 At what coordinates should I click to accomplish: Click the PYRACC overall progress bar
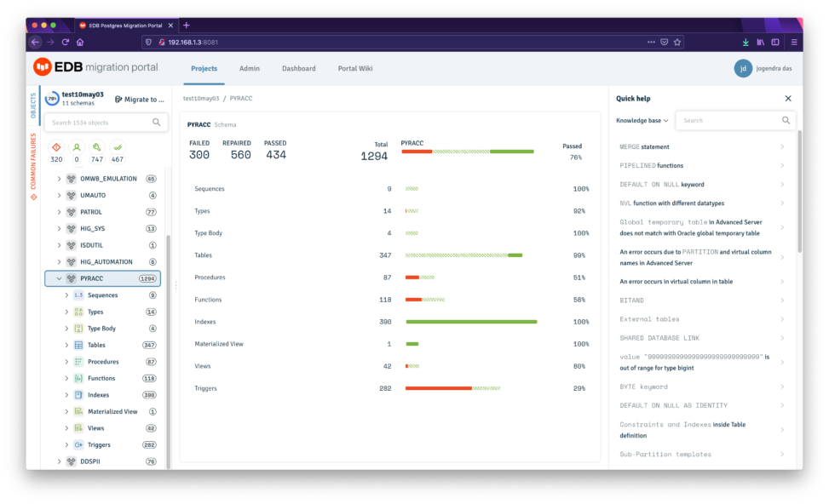pyautogui.click(x=468, y=152)
